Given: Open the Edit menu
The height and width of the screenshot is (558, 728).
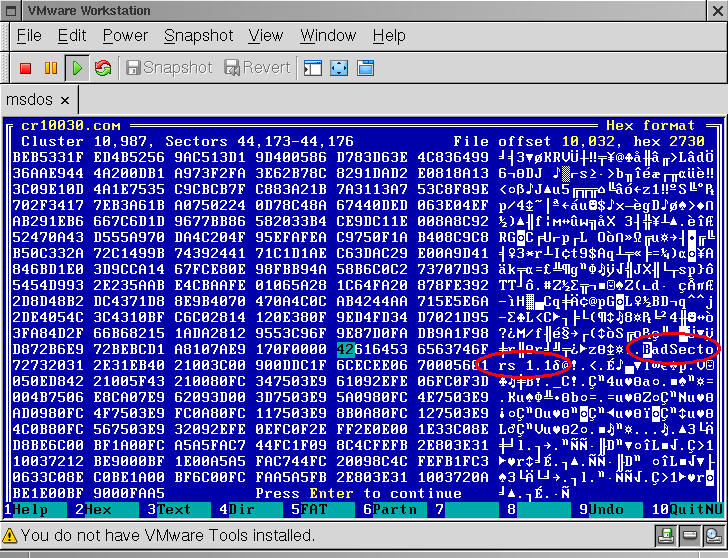Looking at the screenshot, I should (72, 35).
